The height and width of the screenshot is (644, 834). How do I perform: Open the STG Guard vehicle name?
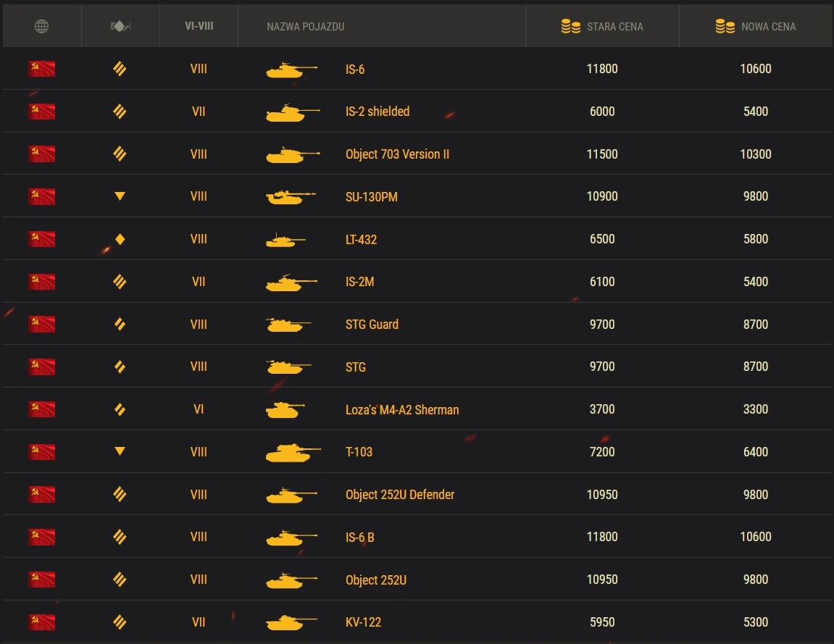point(372,325)
